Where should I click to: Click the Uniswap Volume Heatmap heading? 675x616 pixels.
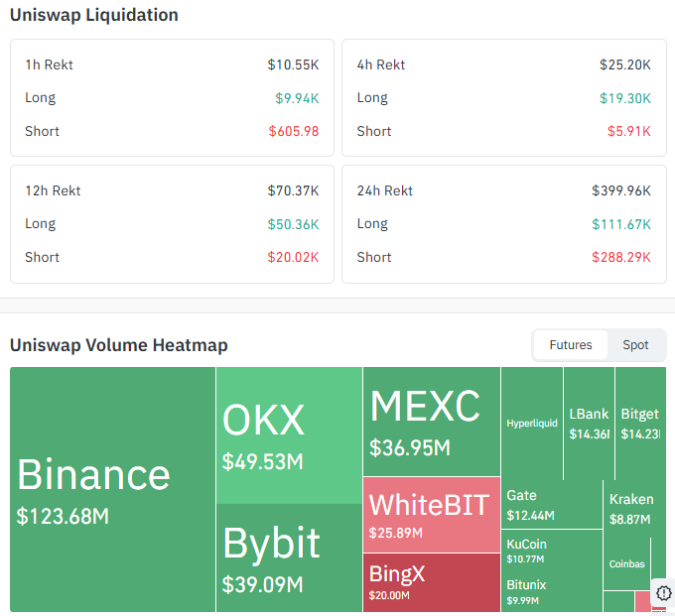[x=119, y=345]
